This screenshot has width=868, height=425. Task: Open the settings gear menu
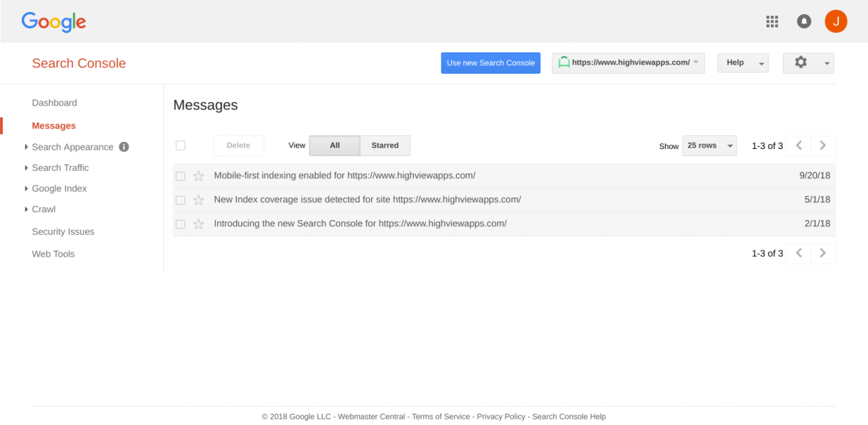pyautogui.click(x=808, y=63)
